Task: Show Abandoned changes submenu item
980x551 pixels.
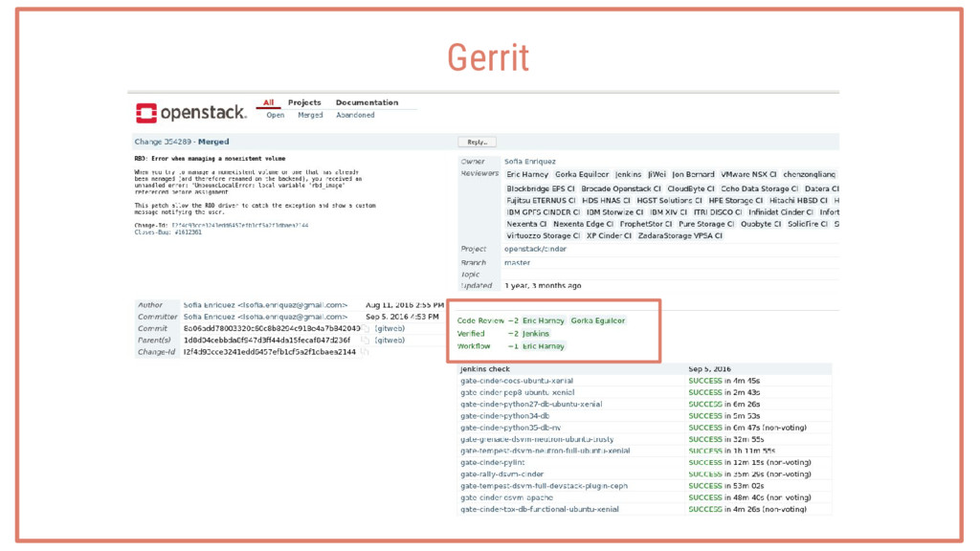Action: [x=355, y=115]
